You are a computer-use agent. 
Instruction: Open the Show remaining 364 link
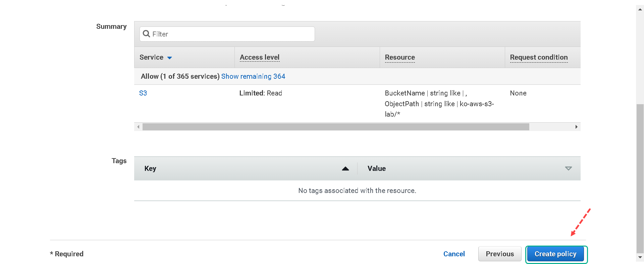(253, 76)
